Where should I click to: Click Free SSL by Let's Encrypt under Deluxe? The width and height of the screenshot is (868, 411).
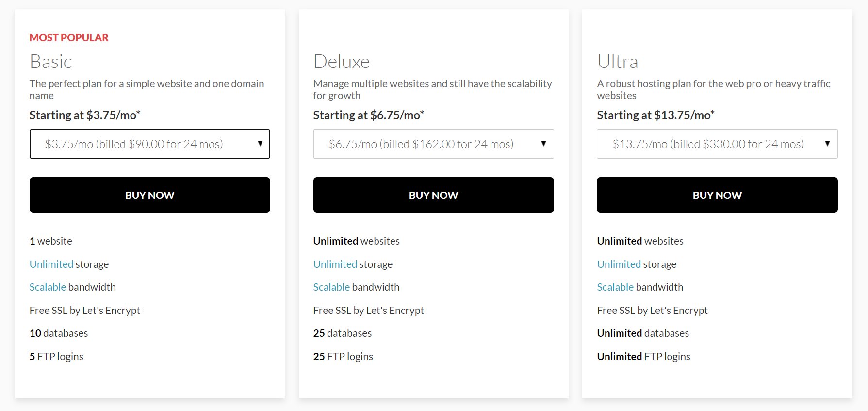pyautogui.click(x=368, y=310)
